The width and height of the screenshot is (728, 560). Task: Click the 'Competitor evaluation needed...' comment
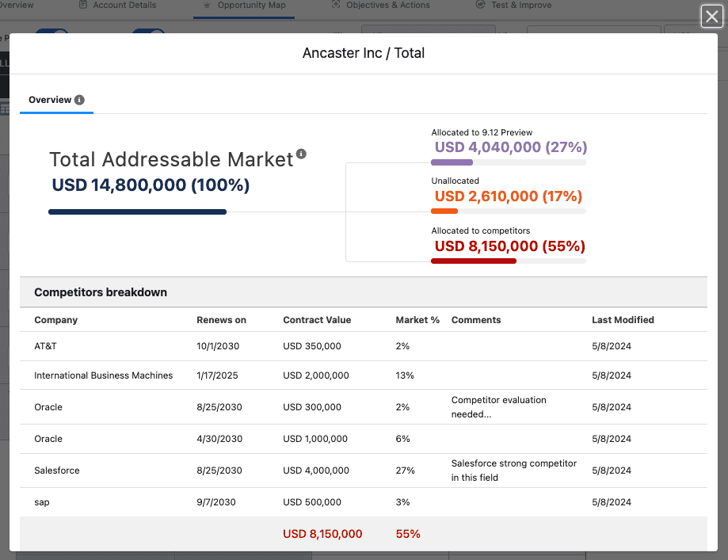click(498, 407)
